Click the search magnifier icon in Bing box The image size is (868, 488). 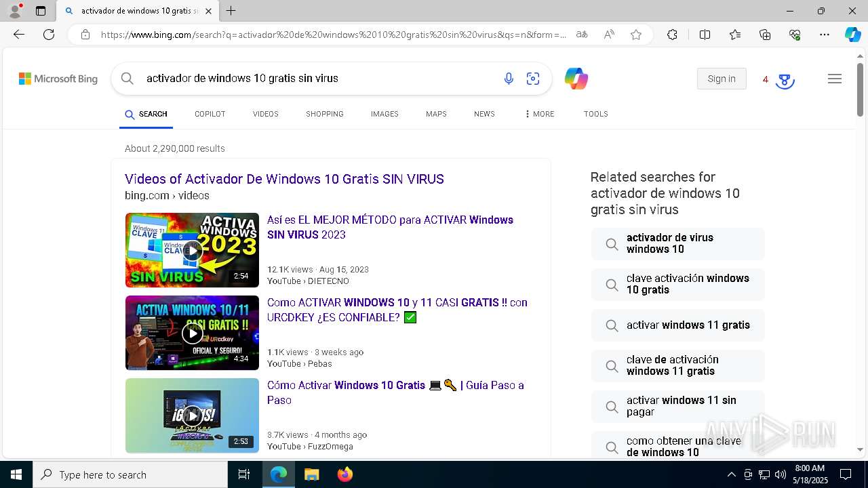click(127, 79)
